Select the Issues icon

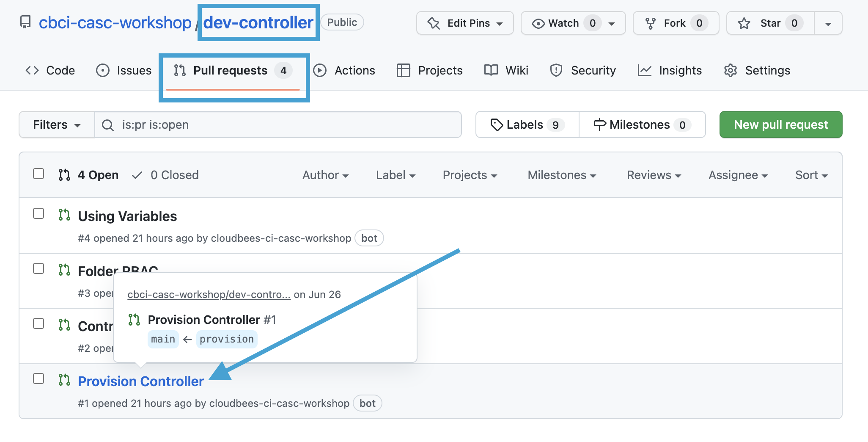tap(103, 70)
